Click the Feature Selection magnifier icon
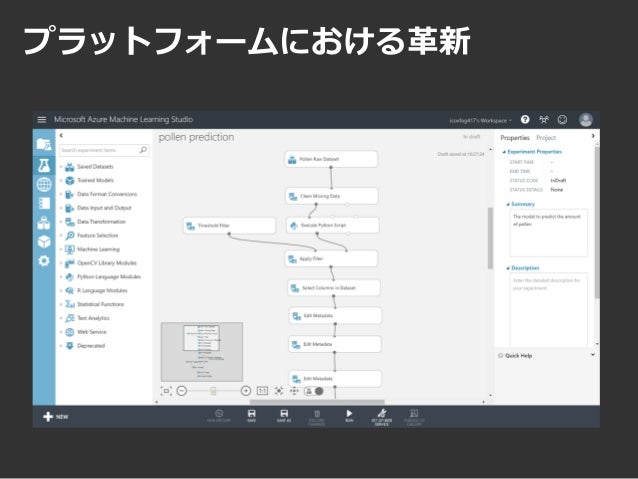 (70, 235)
